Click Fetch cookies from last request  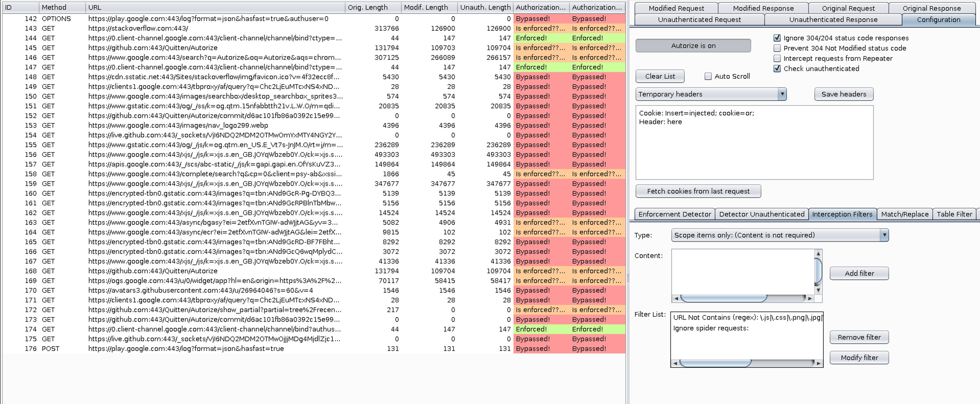(x=698, y=191)
